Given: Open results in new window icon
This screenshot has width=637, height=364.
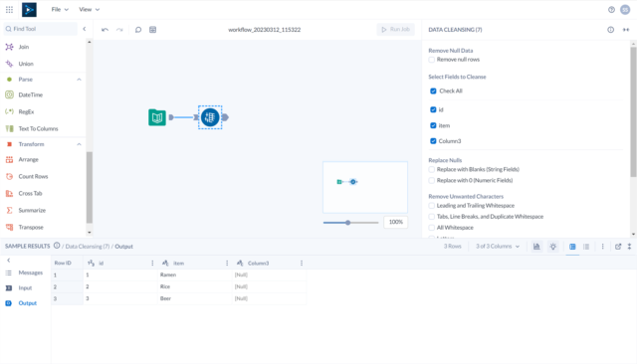Looking at the screenshot, I should click(618, 247).
